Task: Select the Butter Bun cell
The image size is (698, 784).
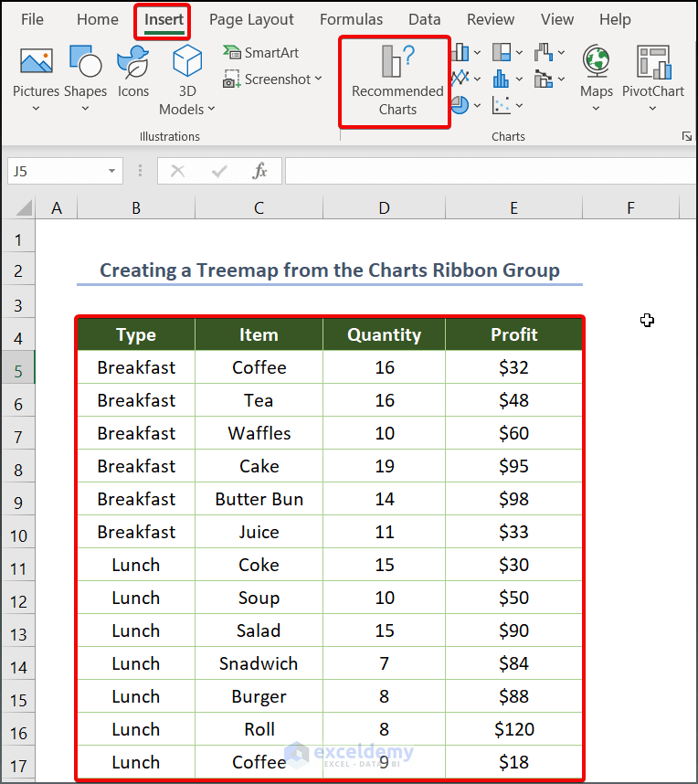Action: click(x=259, y=499)
